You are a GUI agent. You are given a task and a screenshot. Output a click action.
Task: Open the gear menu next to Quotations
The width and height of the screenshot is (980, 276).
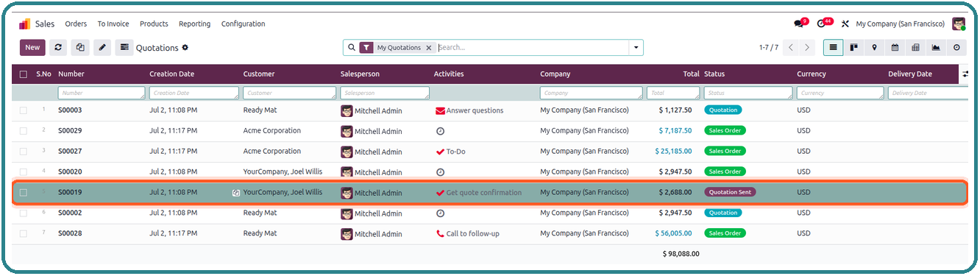185,47
